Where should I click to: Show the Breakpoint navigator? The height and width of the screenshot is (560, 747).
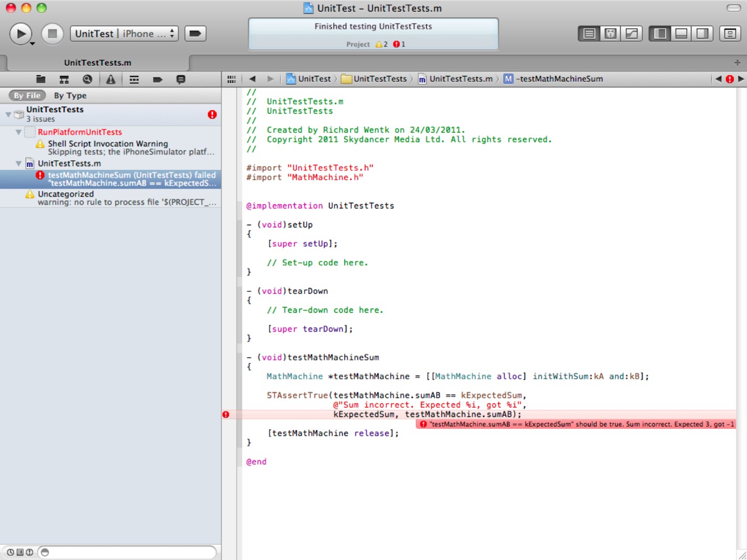(x=157, y=79)
